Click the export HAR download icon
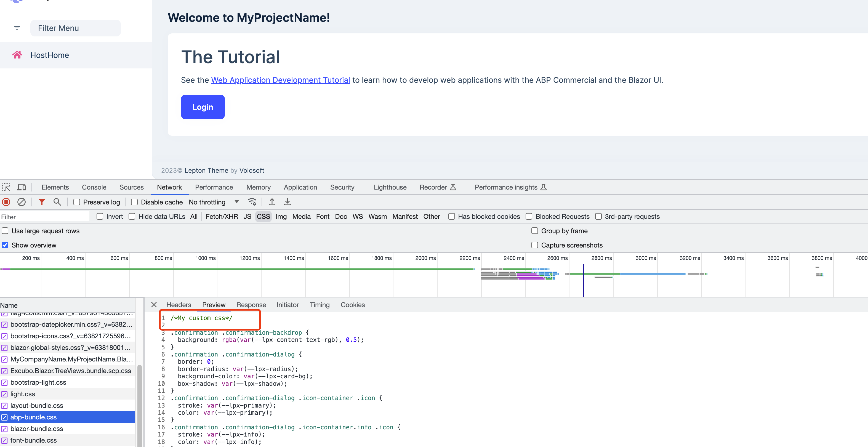Viewport: 868px width, 447px height. (x=287, y=202)
